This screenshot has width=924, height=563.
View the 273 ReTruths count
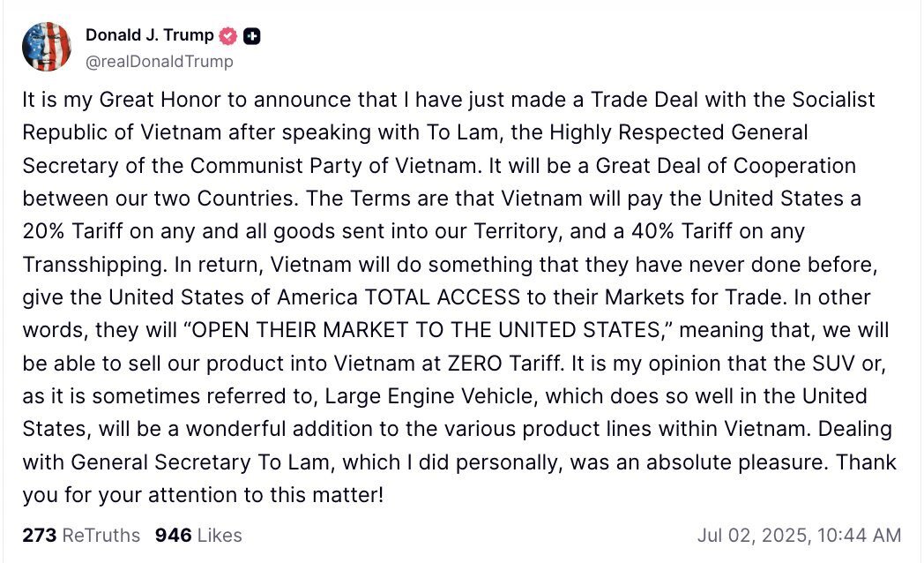tap(81, 536)
